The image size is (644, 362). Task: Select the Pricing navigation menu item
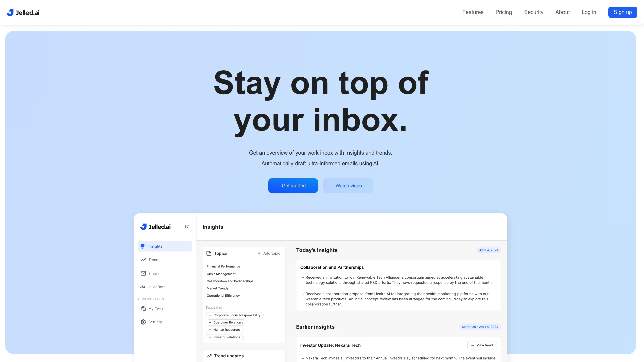click(504, 12)
